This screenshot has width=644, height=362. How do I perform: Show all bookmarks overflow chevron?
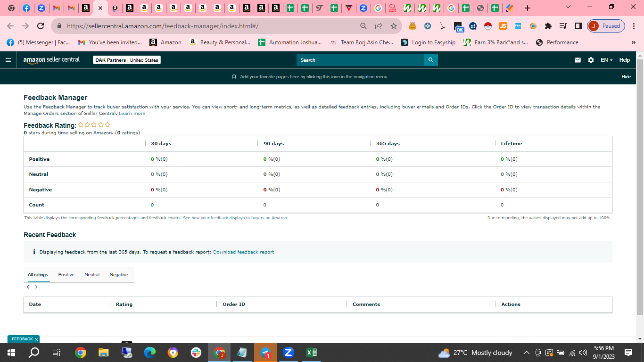pos(633,42)
